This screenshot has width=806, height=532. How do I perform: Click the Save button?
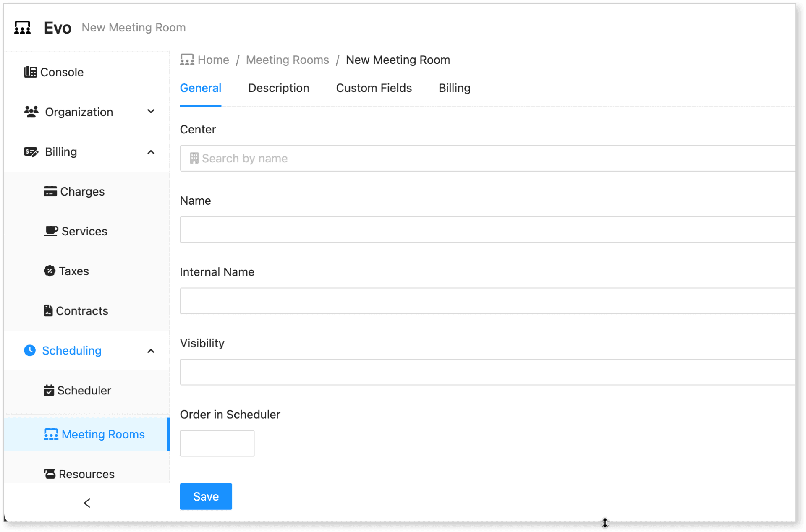pos(206,496)
